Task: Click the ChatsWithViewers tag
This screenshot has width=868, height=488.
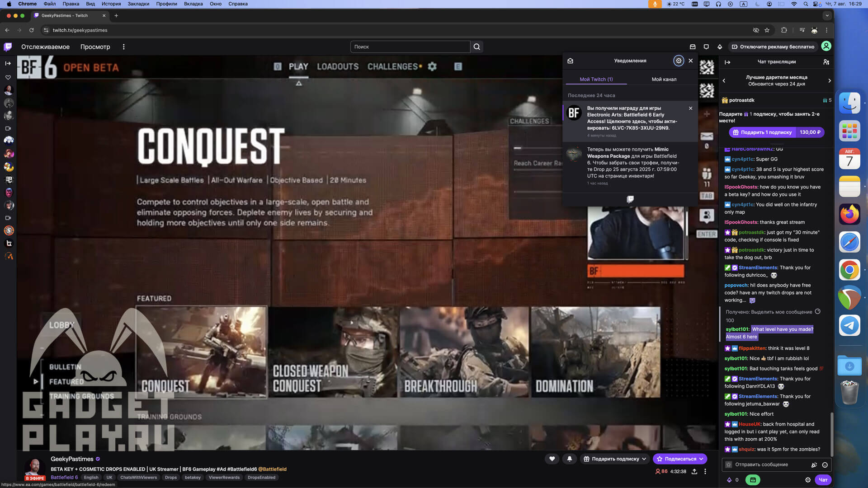Action: click(x=138, y=477)
